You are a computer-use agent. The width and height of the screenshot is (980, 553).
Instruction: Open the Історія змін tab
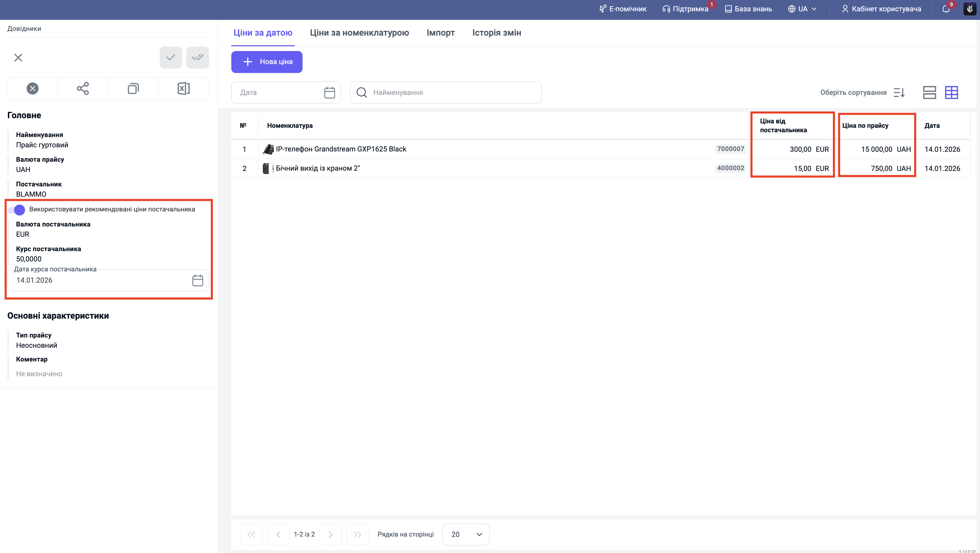[497, 33]
